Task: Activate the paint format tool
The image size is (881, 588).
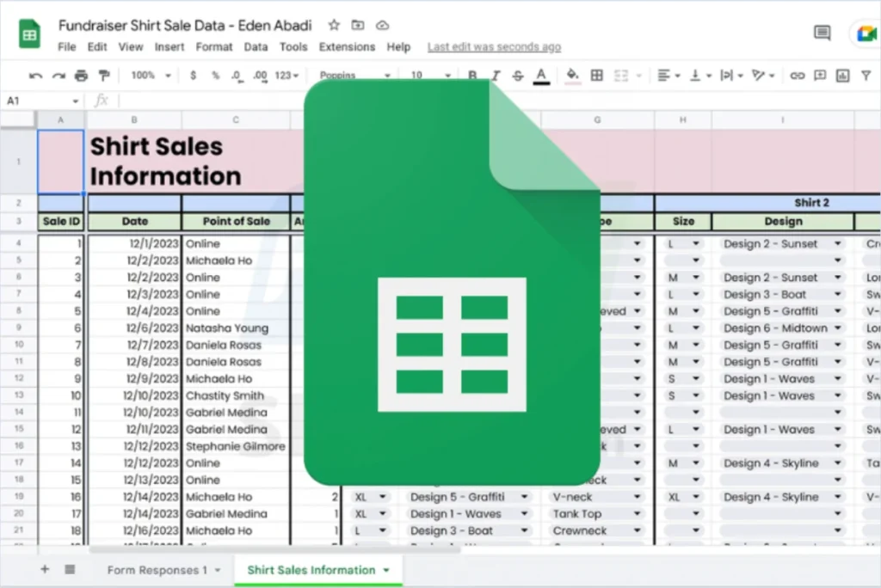Action: [104, 76]
